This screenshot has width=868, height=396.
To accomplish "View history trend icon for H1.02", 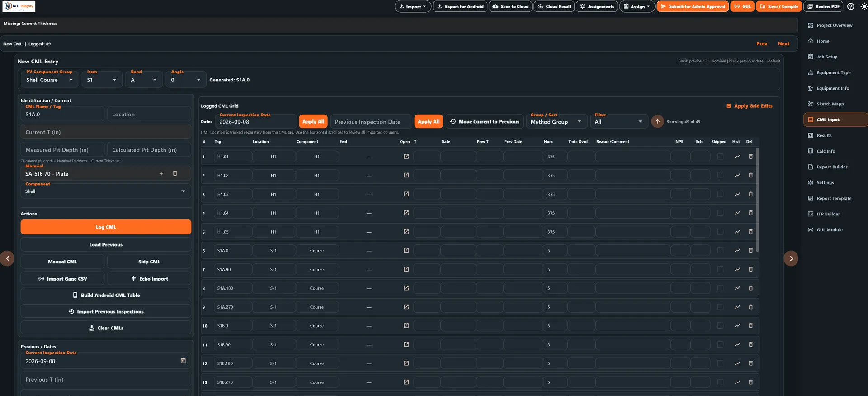I will click(x=737, y=175).
